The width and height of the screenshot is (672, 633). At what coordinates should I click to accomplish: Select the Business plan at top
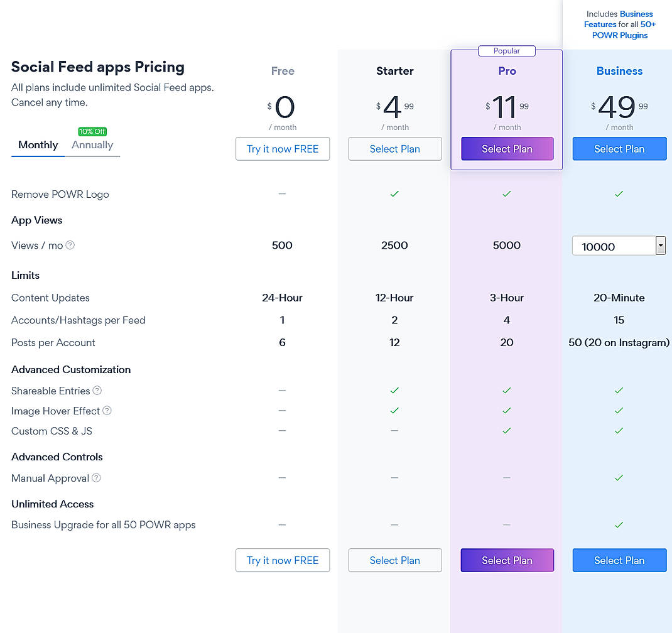pyautogui.click(x=619, y=149)
